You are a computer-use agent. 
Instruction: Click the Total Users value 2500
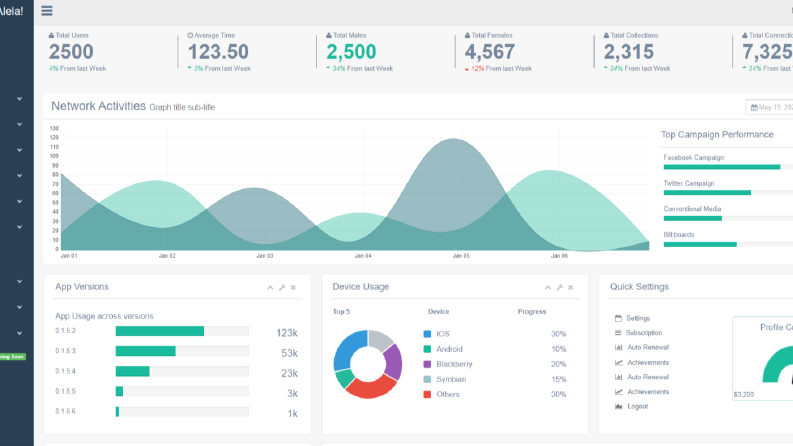(x=71, y=52)
